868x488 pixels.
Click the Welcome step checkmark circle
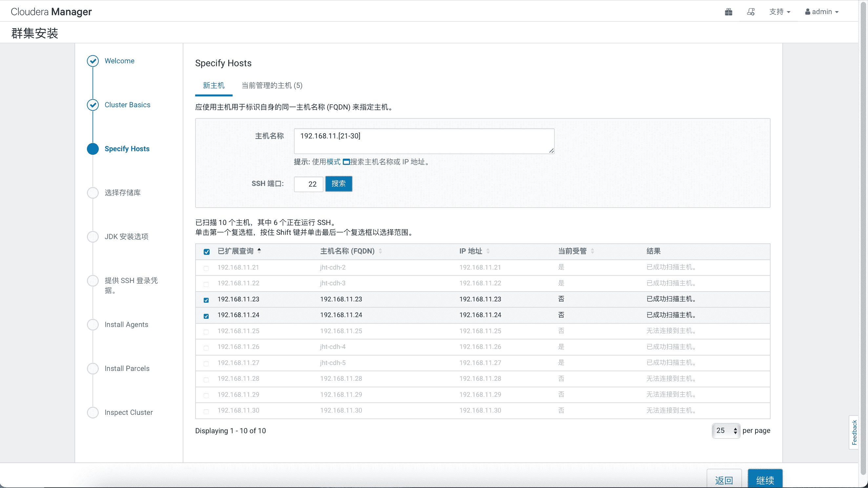coord(93,61)
